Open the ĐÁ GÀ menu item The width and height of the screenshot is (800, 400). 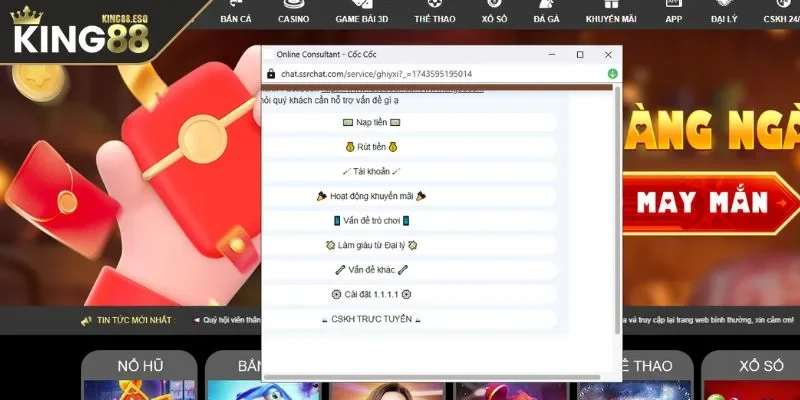click(x=546, y=12)
